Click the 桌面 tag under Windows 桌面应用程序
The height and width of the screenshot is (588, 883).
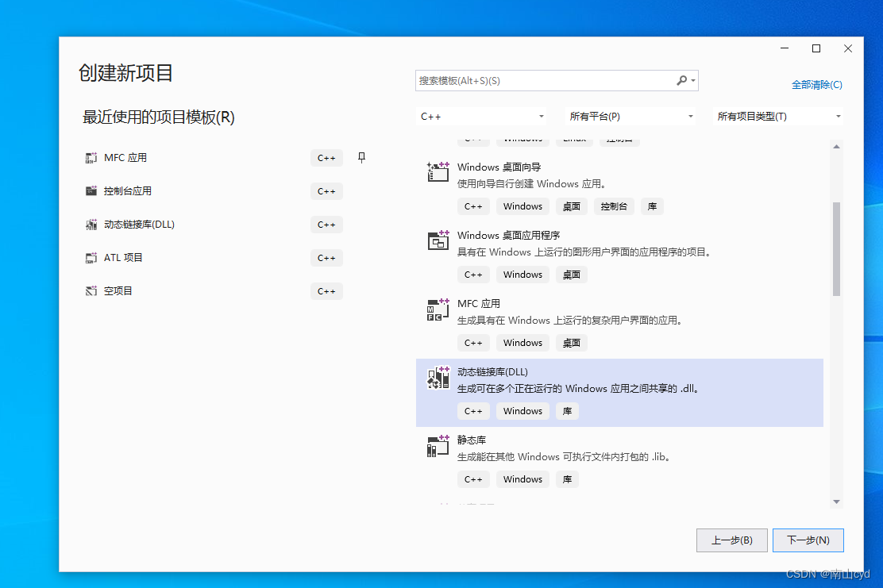(571, 275)
